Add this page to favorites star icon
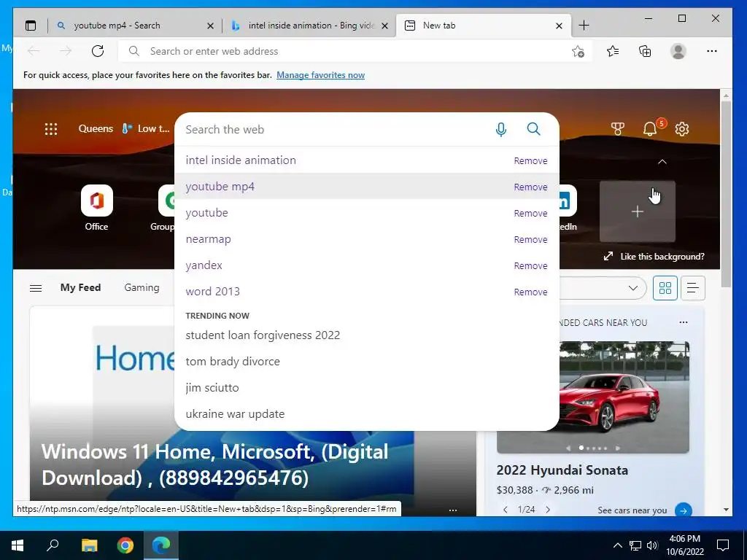This screenshot has width=747, height=560. (578, 52)
